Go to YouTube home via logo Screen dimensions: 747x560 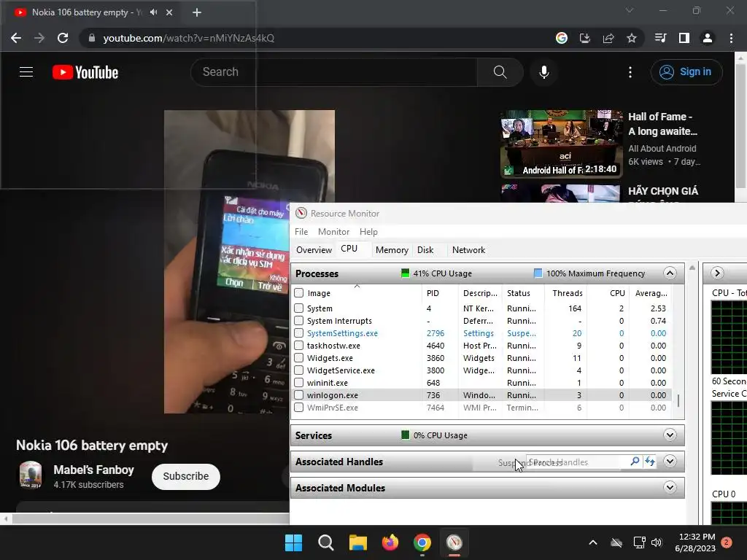[x=85, y=72]
